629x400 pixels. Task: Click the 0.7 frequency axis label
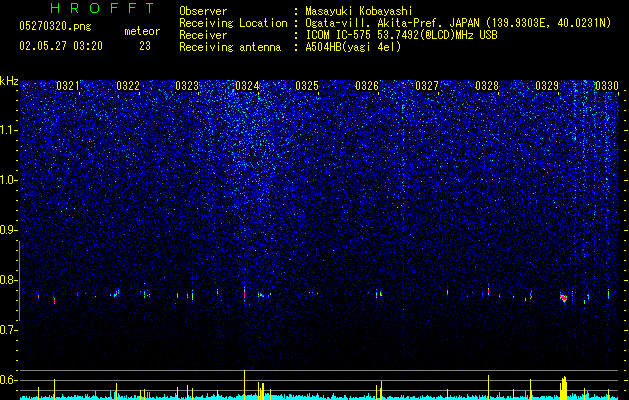(x=9, y=330)
